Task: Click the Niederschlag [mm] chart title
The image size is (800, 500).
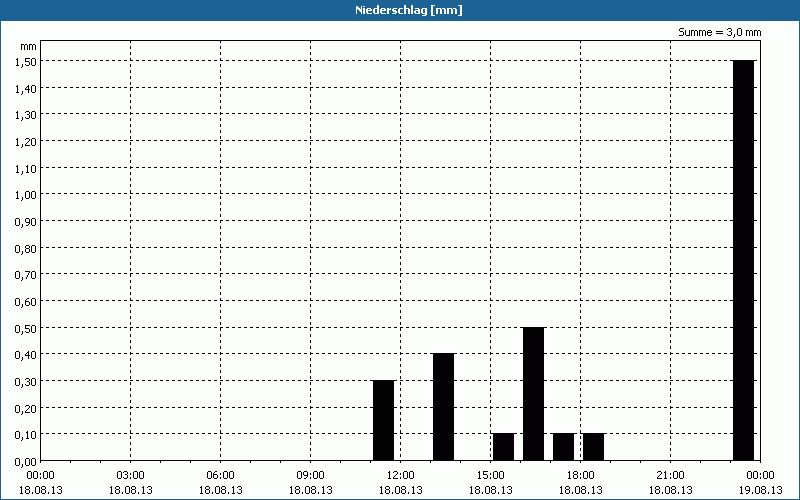Action: [409, 10]
